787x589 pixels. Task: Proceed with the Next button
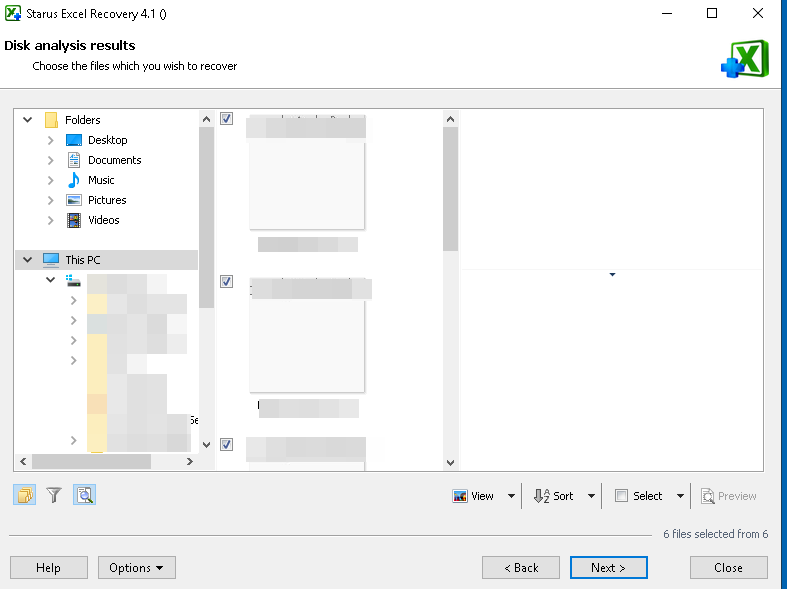tap(608, 568)
